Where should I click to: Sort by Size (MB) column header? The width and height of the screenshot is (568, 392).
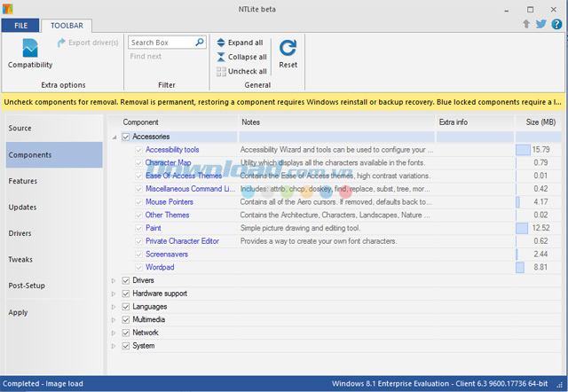click(540, 122)
